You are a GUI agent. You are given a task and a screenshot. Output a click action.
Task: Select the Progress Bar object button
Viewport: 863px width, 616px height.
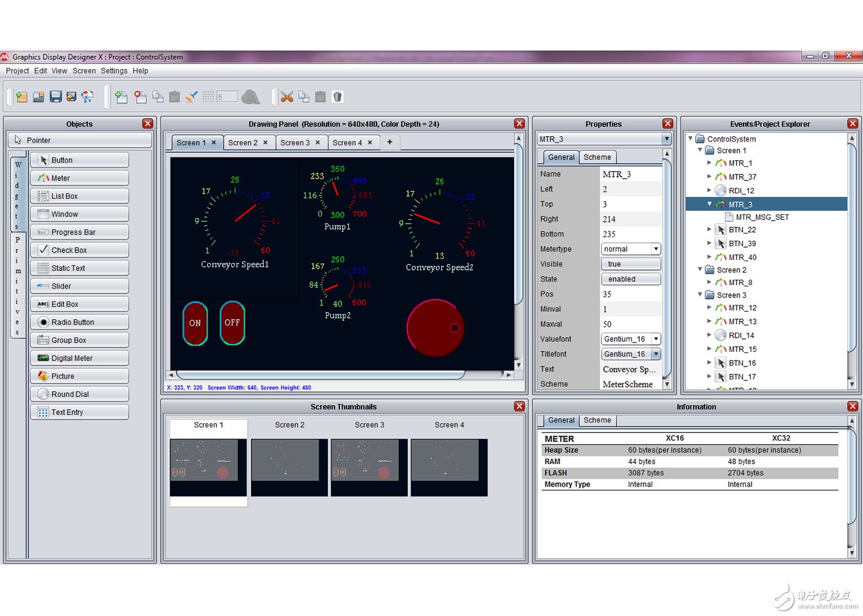pos(80,232)
